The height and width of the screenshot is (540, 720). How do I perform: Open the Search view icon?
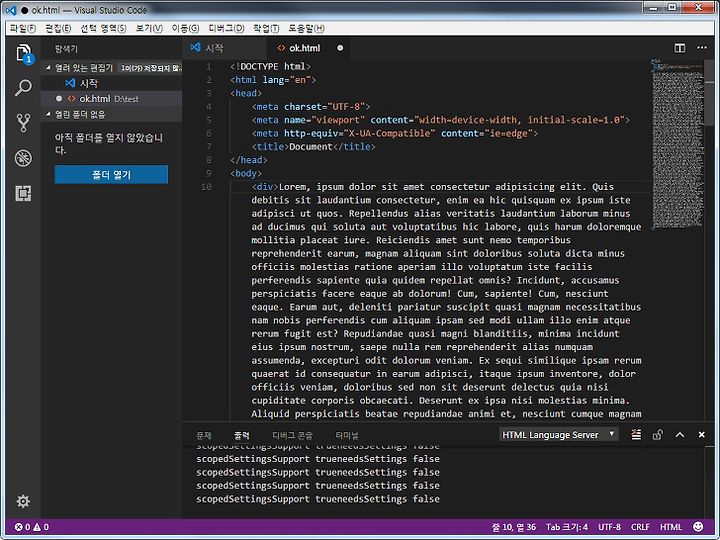click(23, 87)
